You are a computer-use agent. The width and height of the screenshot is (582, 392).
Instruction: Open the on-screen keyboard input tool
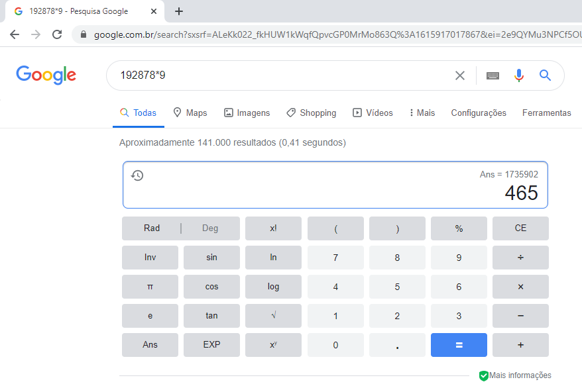493,75
